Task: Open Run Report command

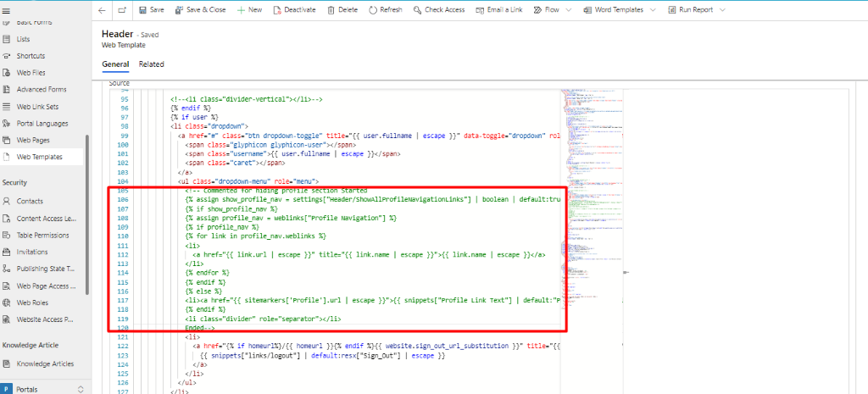Action: tap(690, 10)
